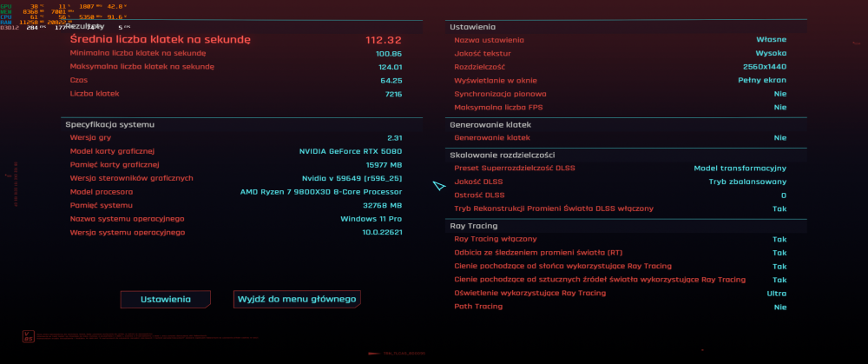
Task: Click GPU memory value 15977 MB
Action: (x=384, y=165)
